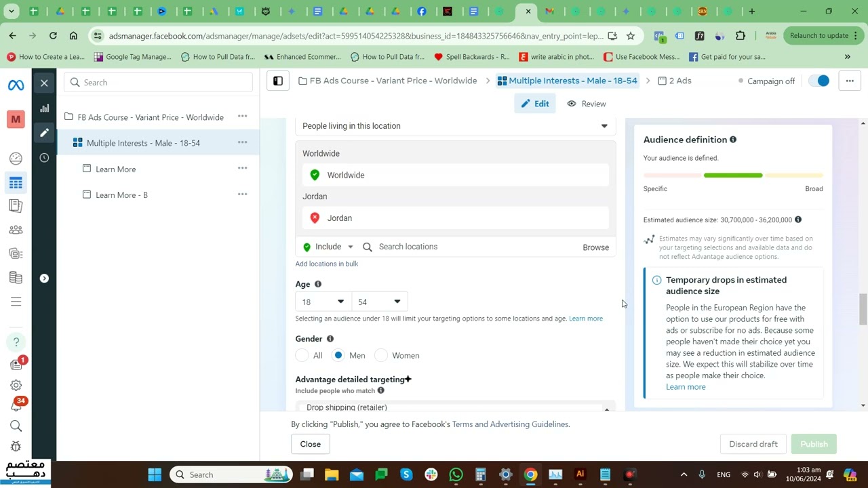Open the Audiences people icon

coord(16,230)
